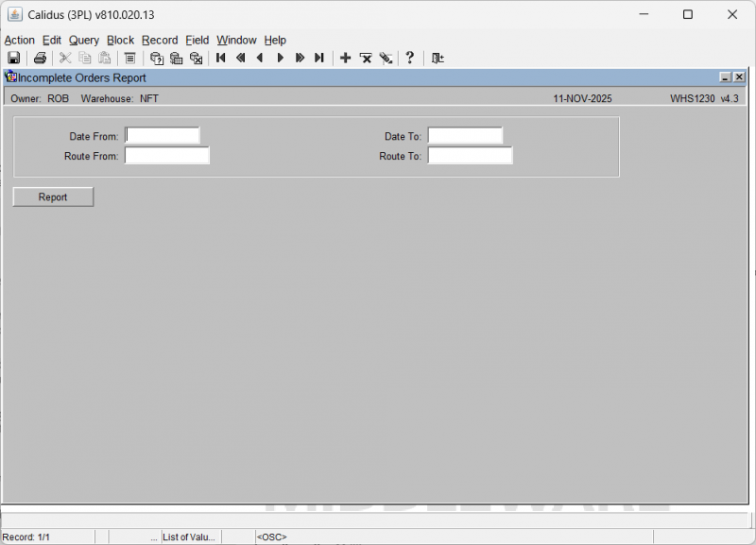Click the Print icon in toolbar
Screen dimensions: 756x545
point(40,59)
